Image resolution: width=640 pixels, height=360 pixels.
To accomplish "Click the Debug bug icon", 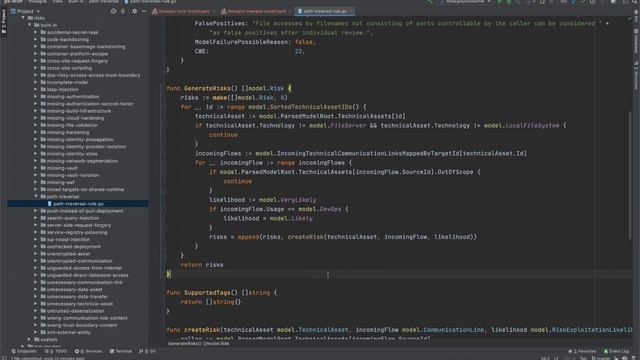I will tap(509, 2).
